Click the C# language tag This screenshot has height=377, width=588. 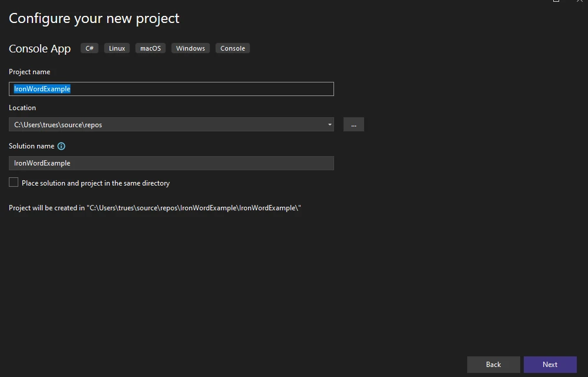pos(90,48)
